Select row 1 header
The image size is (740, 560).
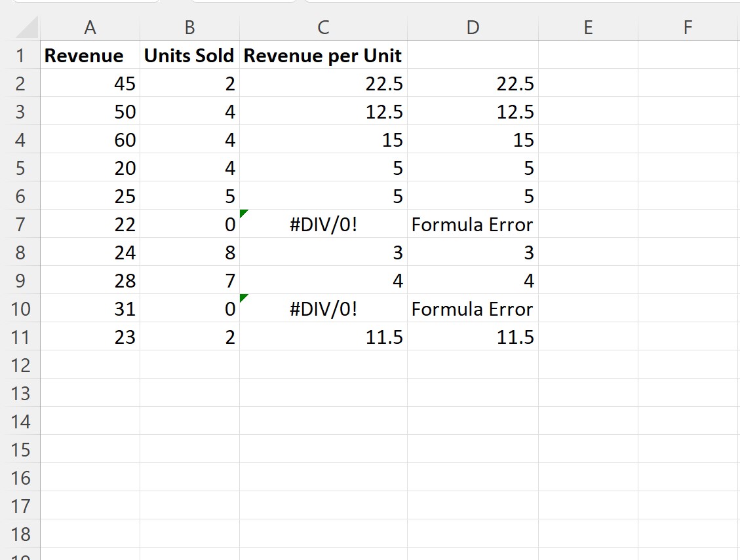[20, 55]
